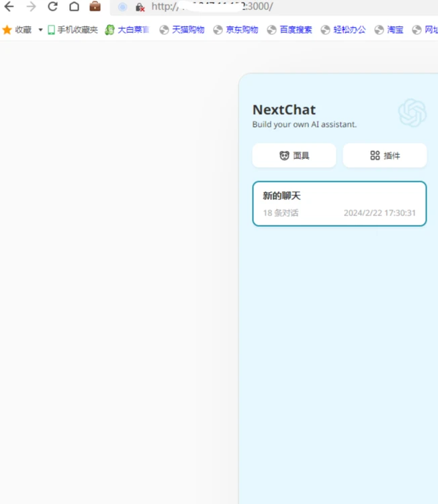Click the blue circle icon in address bar

[122, 7]
